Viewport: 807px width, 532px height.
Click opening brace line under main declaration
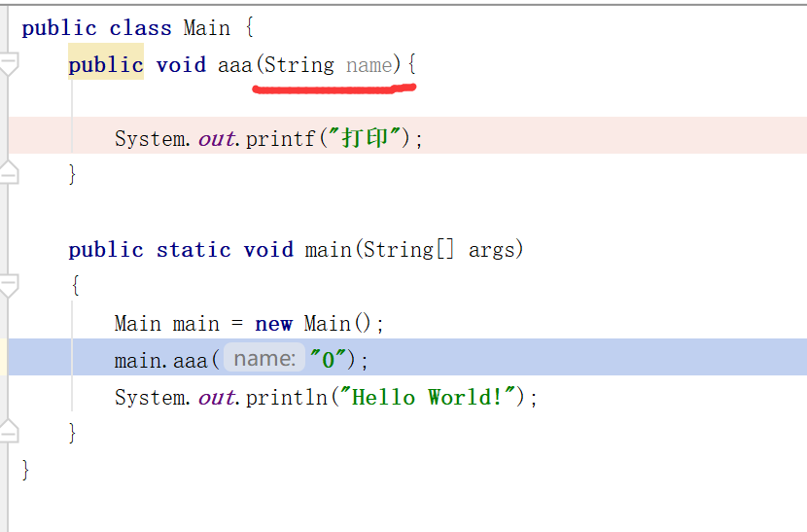tap(75, 285)
